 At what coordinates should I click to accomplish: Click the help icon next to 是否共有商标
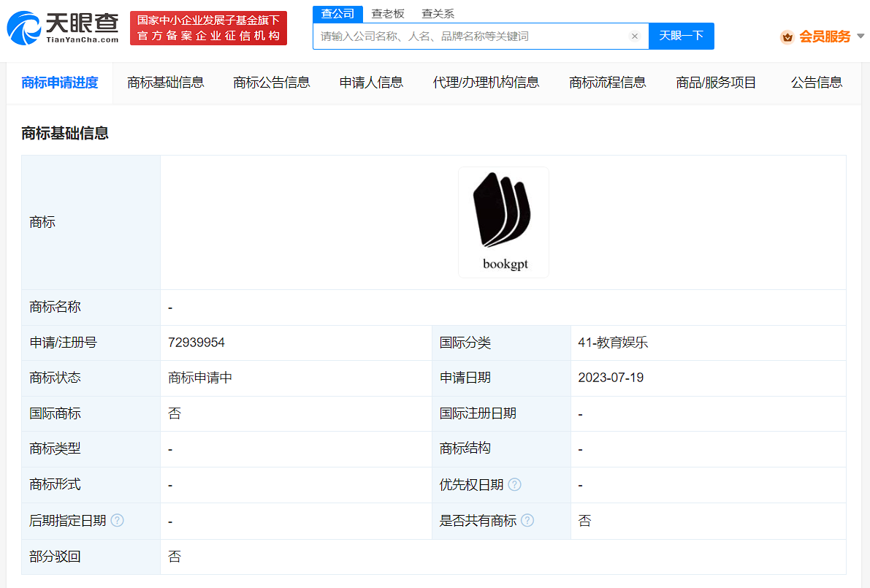tap(528, 521)
